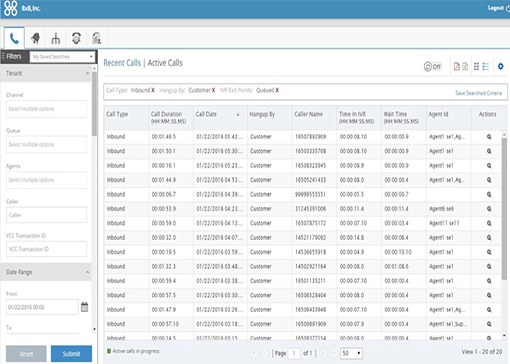510x364 pixels.
Task: Collapse the Tenant filter section
Action: pyautogui.click(x=87, y=73)
